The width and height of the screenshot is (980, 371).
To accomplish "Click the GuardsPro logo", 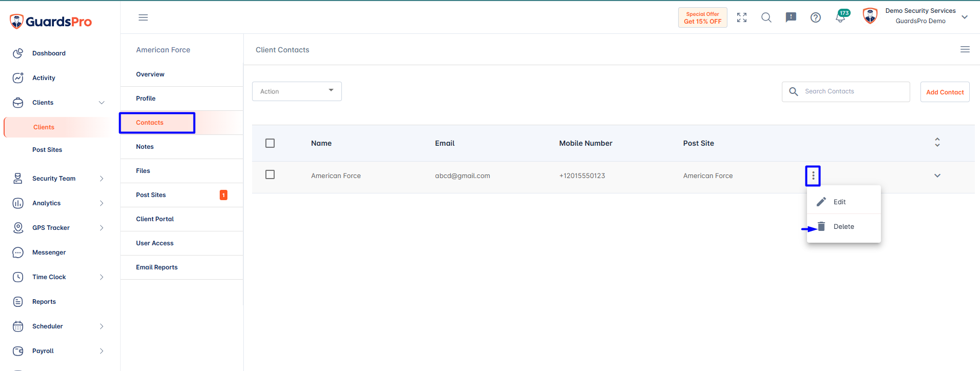I will tap(51, 22).
